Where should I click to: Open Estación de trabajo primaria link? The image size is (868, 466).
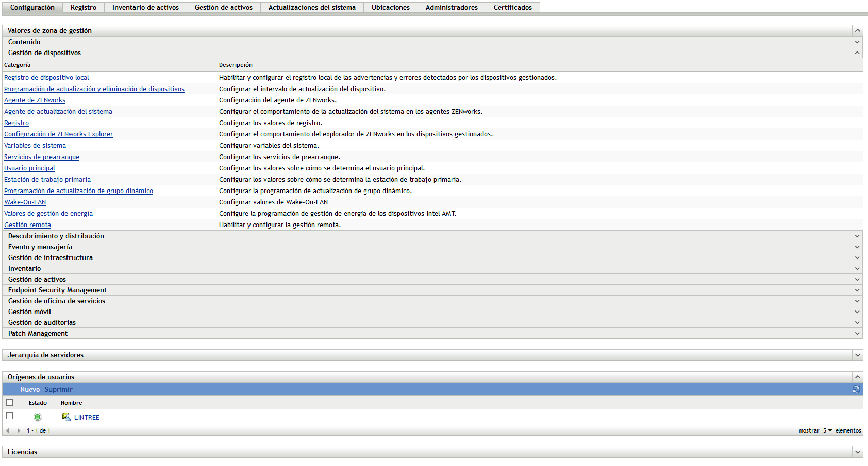(x=47, y=180)
